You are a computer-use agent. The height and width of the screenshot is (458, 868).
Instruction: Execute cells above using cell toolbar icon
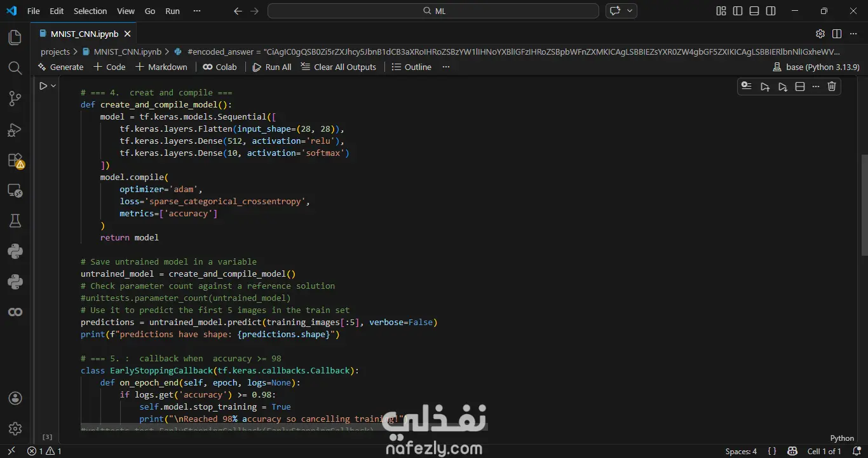pos(765,87)
